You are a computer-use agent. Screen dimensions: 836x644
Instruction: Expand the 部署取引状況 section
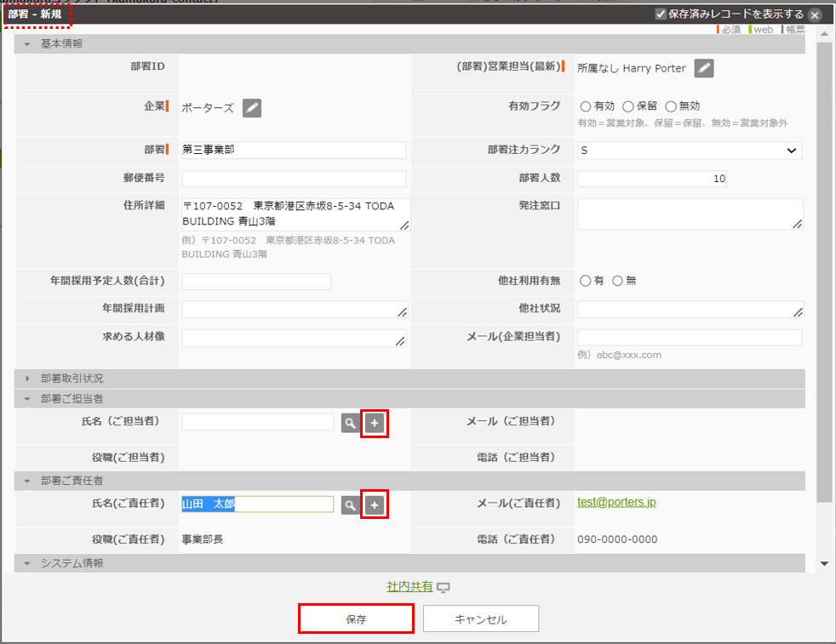pos(72,379)
